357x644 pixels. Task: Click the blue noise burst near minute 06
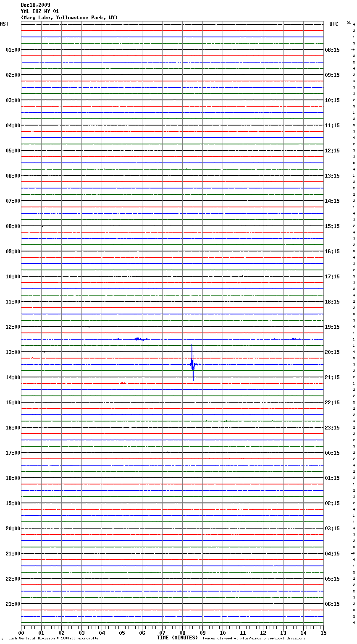(x=140, y=339)
